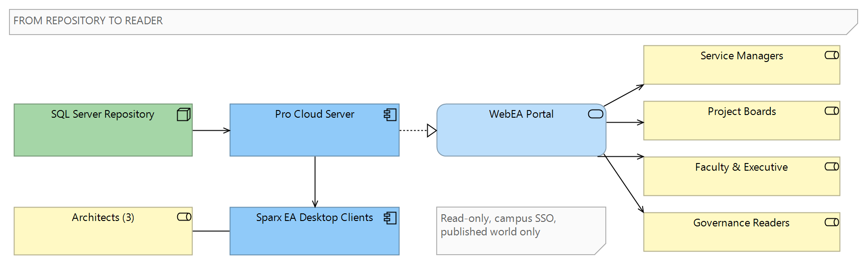The image size is (868, 265).
Task: Click the arrow from SQL Server Repository to Pro Cloud Server
Action: pyautogui.click(x=211, y=131)
